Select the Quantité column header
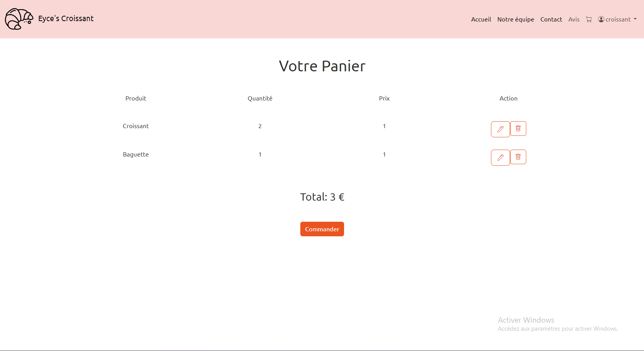The width and height of the screenshot is (644, 351). click(x=260, y=99)
